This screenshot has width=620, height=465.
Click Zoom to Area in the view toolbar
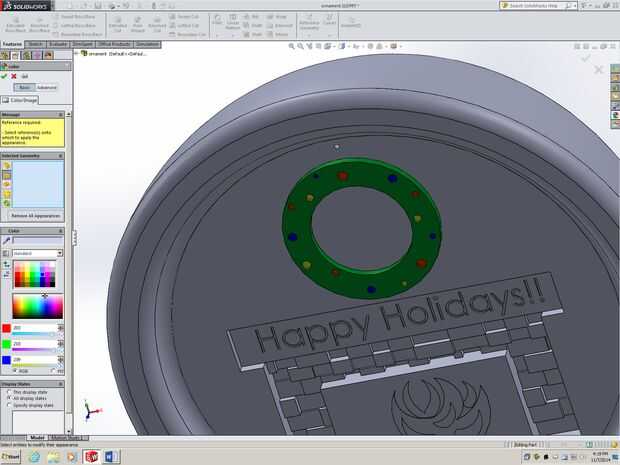click(301, 46)
